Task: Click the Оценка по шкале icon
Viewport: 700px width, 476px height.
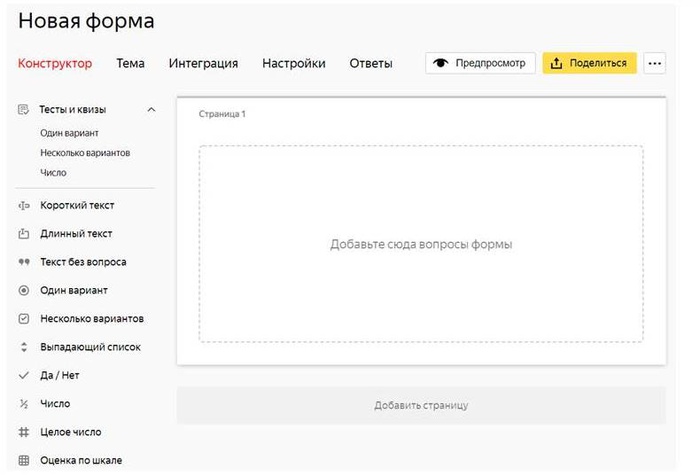Action: tap(23, 461)
